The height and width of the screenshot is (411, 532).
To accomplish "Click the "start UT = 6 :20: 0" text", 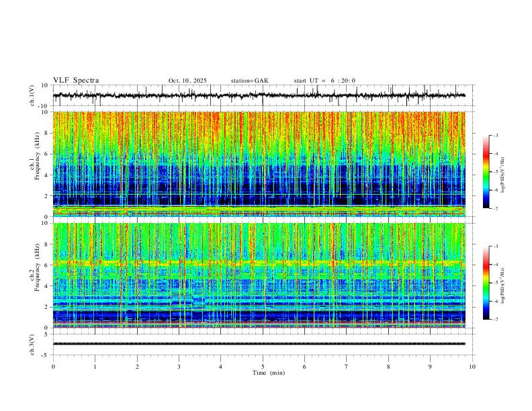I will click(x=324, y=81).
